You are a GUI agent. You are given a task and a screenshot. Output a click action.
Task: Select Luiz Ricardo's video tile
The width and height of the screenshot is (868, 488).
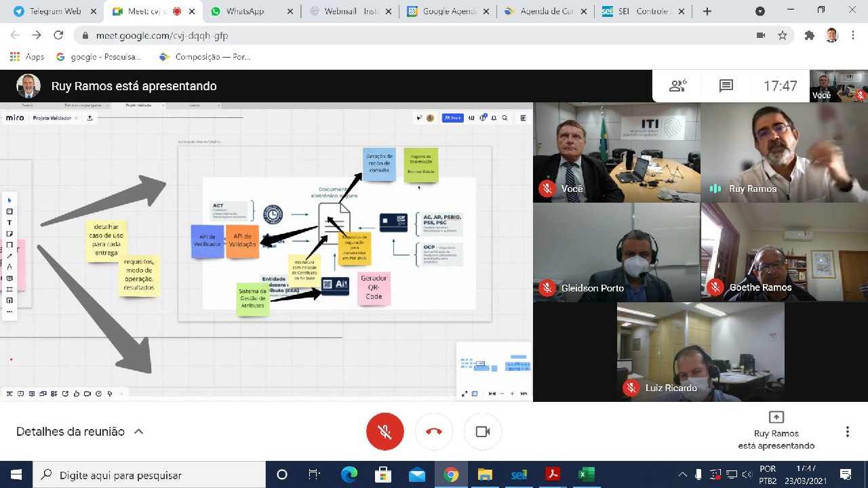point(701,352)
